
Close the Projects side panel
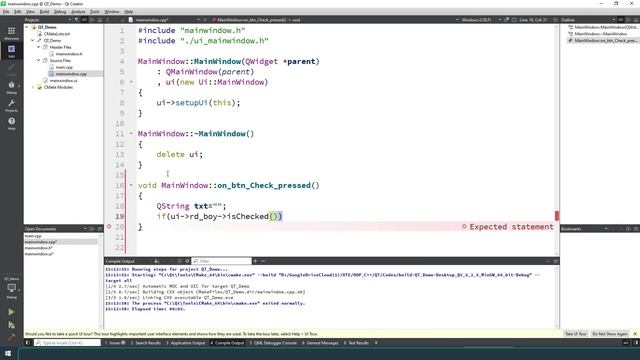click(100, 20)
